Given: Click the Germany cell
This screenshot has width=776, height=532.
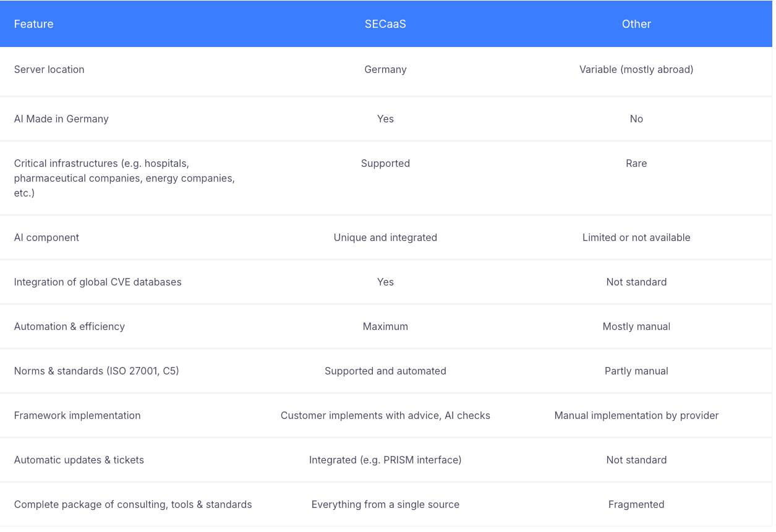Looking at the screenshot, I should pyautogui.click(x=385, y=69).
